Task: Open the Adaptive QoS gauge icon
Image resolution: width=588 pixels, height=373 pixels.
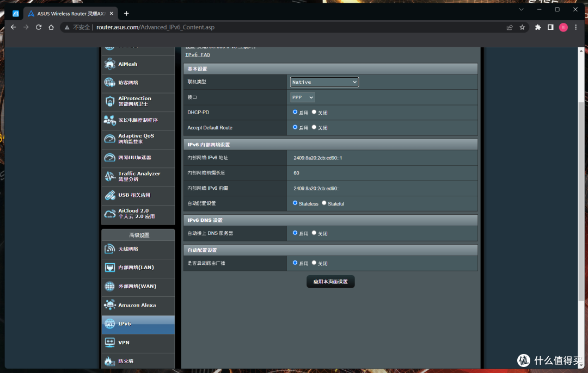Action: point(109,139)
